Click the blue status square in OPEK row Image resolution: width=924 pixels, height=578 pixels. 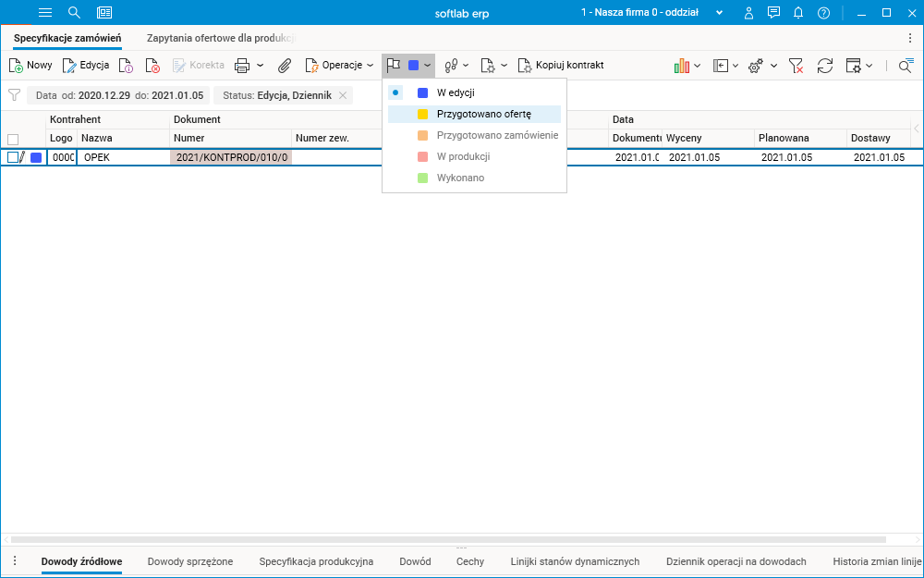pos(36,157)
